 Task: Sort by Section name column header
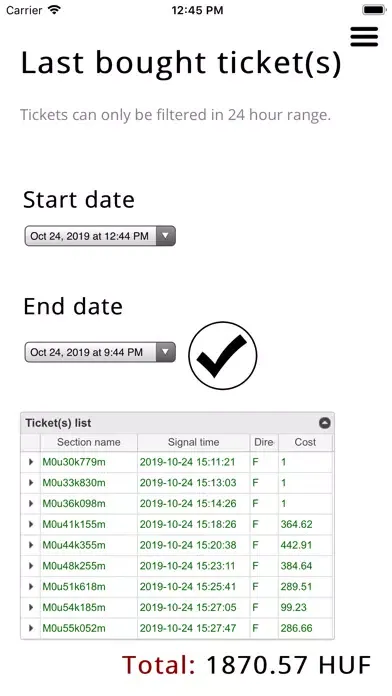pyautogui.click(x=89, y=443)
